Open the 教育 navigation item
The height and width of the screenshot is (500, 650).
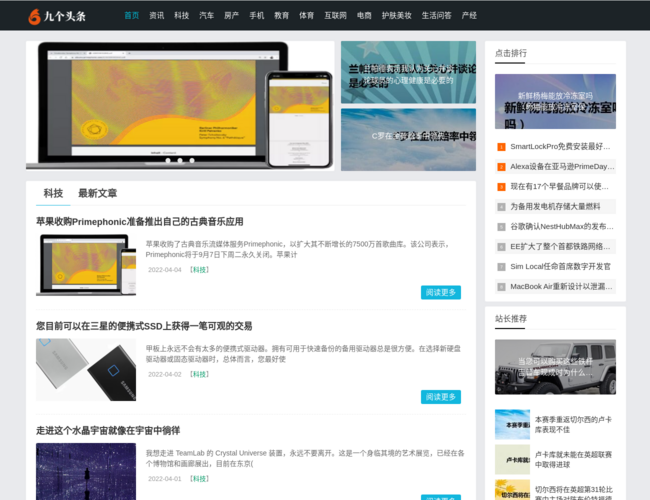click(281, 16)
